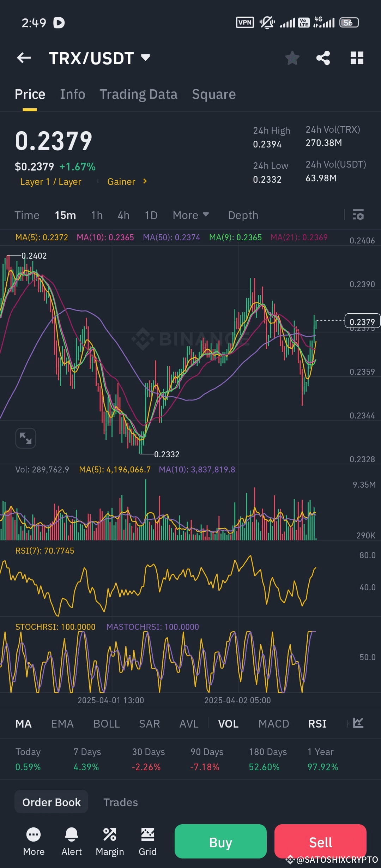Tap the current price marker 0.2379
Viewport: 381px width, 868px height.
pos(362,321)
